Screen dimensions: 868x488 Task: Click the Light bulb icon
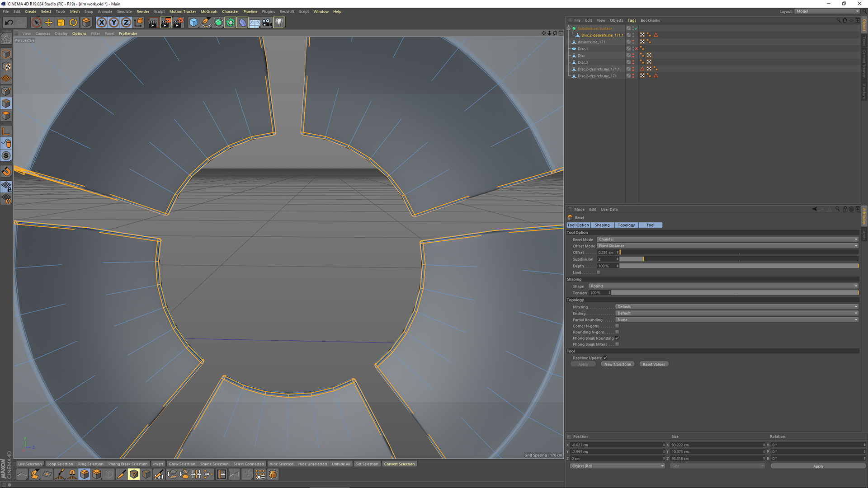pos(279,22)
